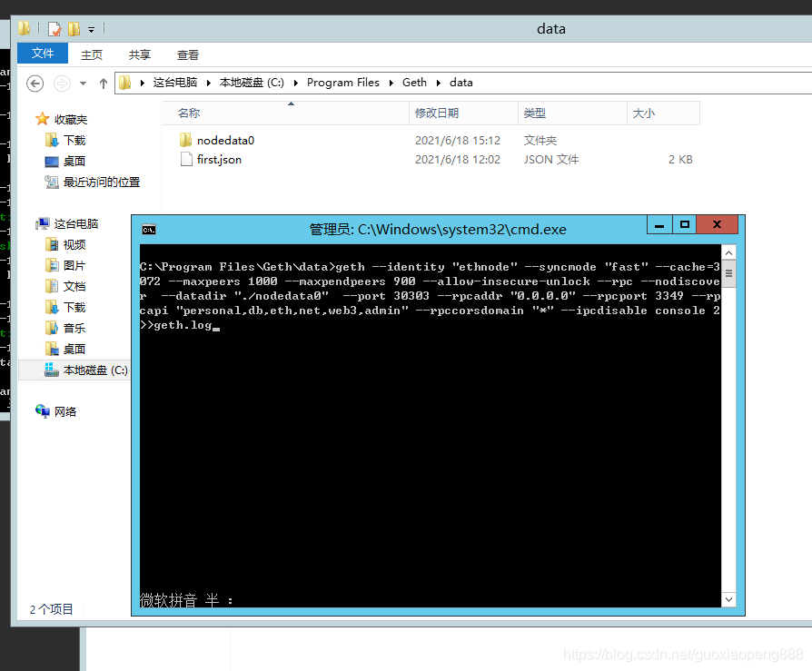Image resolution: width=812 pixels, height=671 pixels.
Task: Select 本地磁盘 (C:) in navigation pane
Action: coord(95,370)
